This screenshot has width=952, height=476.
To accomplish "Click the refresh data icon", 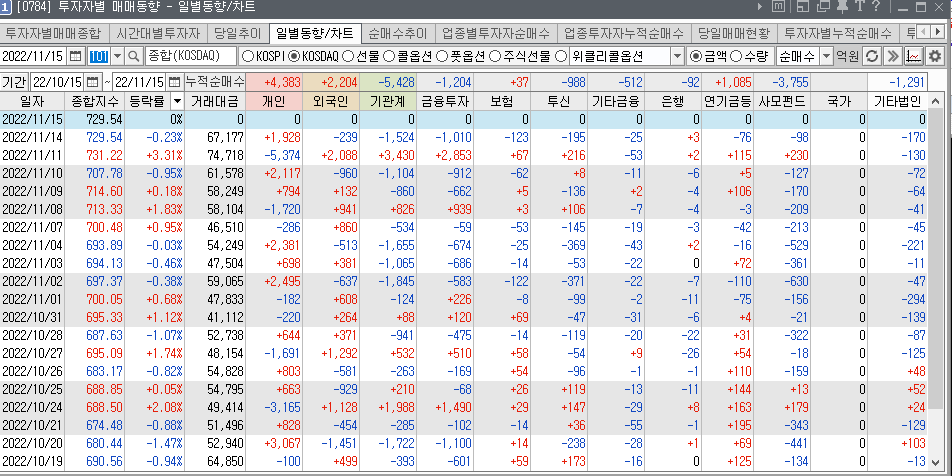I will tap(872, 56).
